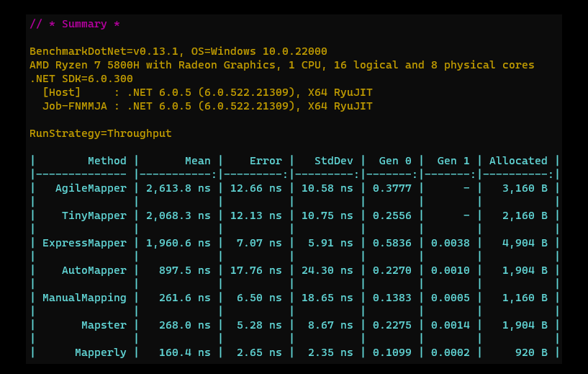This screenshot has height=374, width=588.
Task: Click the 5.91 ns StdDev value
Action: tap(330, 243)
